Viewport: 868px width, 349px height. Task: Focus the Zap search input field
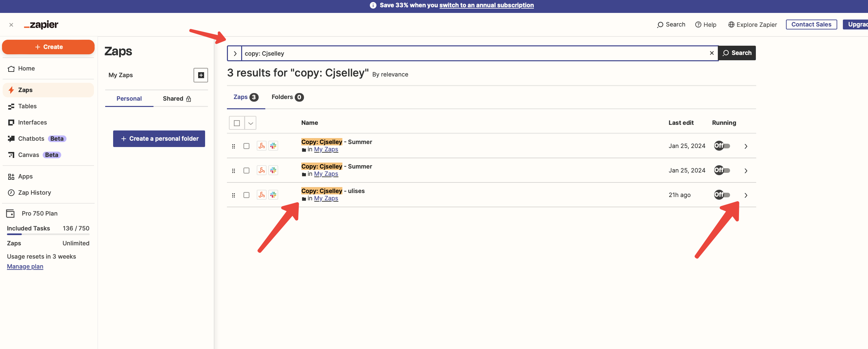tap(475, 53)
